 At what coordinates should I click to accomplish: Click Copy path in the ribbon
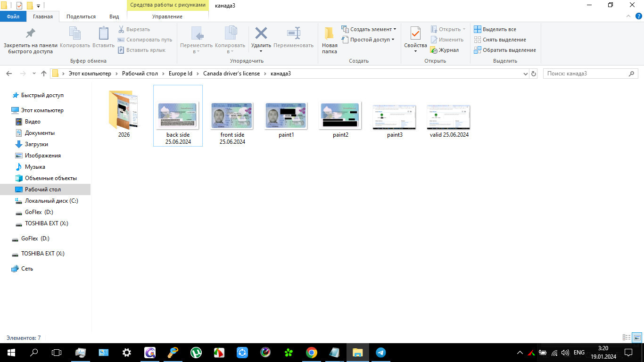click(x=145, y=40)
